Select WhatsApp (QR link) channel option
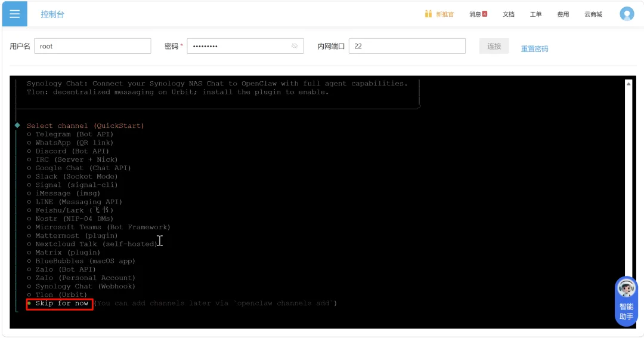Image resolution: width=644 pixels, height=338 pixels. coord(70,143)
